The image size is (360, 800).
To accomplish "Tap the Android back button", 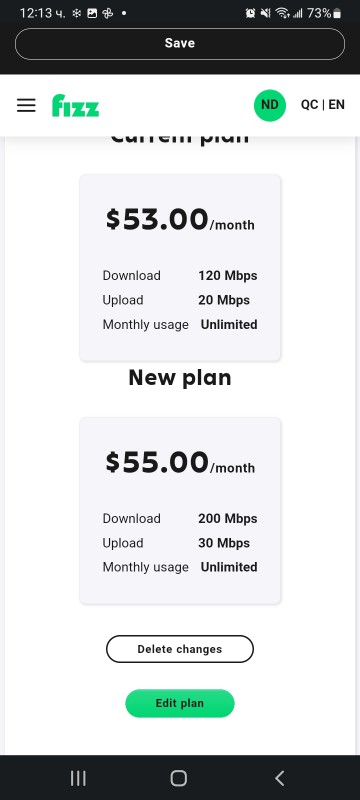I will point(279,778).
